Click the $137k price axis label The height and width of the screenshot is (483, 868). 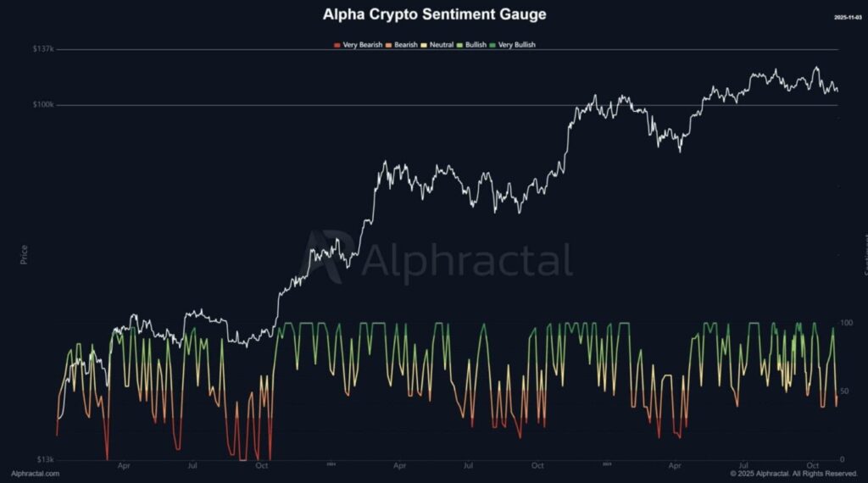tap(43, 49)
